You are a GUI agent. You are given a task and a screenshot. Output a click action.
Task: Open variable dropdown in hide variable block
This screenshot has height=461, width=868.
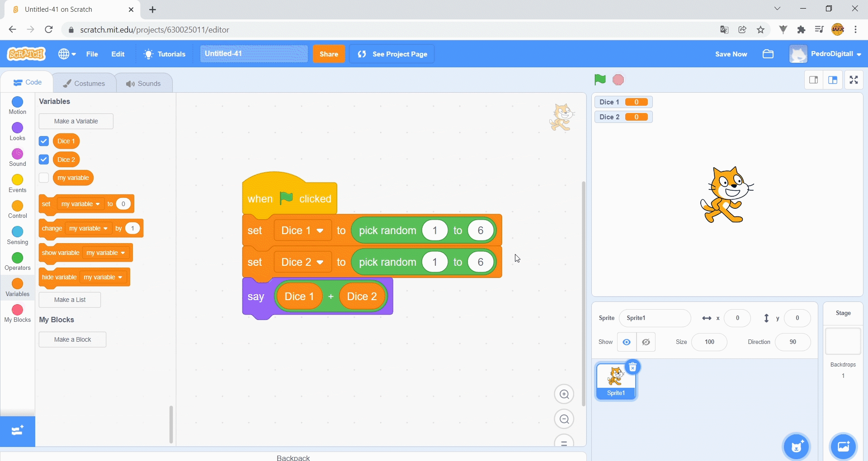103,277
